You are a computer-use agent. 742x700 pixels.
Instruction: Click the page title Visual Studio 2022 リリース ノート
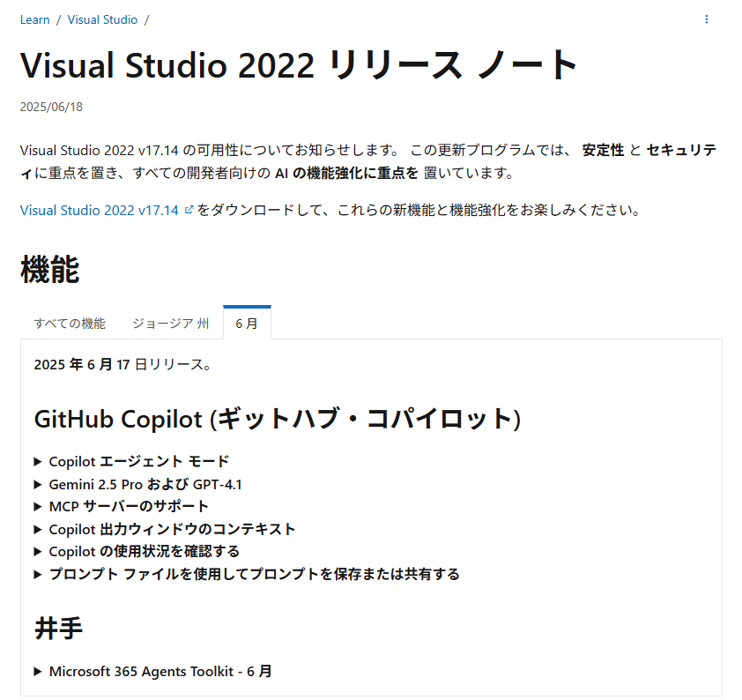point(299,65)
